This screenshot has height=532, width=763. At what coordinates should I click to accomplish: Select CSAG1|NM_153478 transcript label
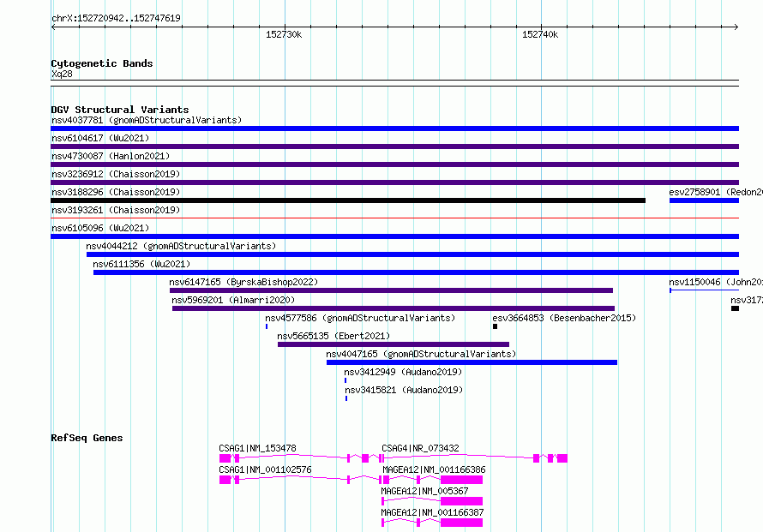(257, 448)
